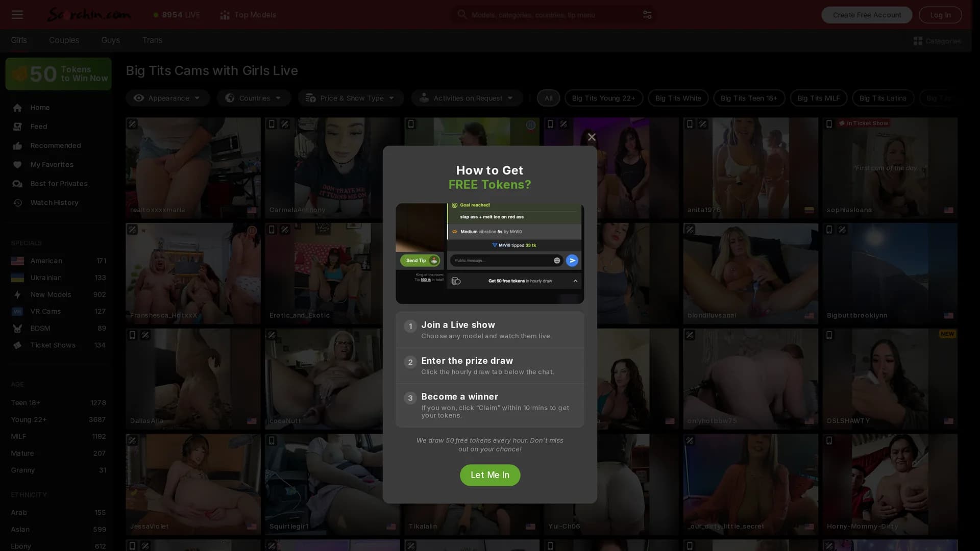Viewport: 980px width, 551px height.
Task: Switch to the Trans tab
Action: (152, 40)
